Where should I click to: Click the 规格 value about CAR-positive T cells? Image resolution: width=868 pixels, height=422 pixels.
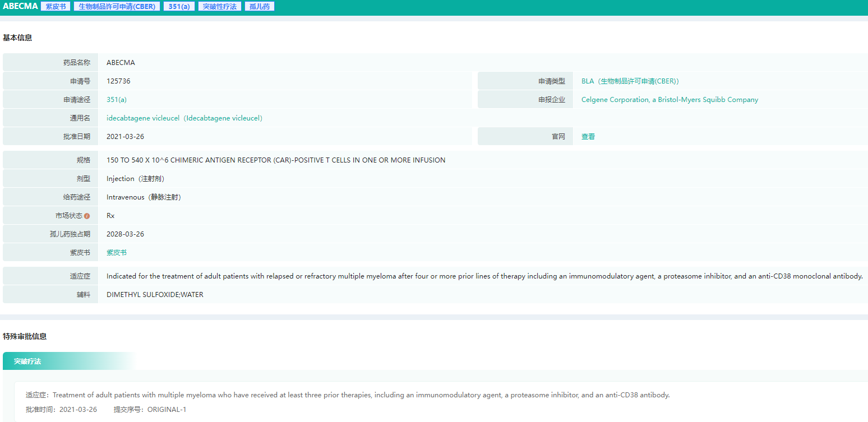tap(276, 160)
